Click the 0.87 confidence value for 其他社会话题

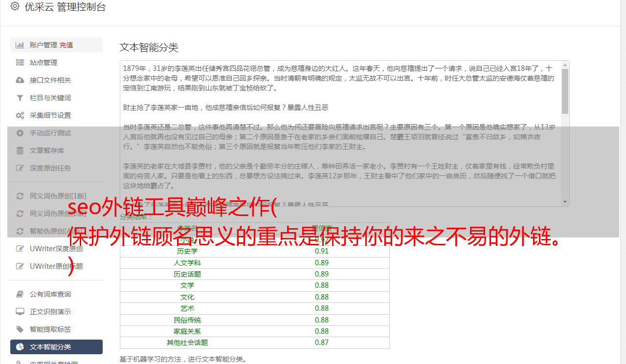click(x=322, y=343)
